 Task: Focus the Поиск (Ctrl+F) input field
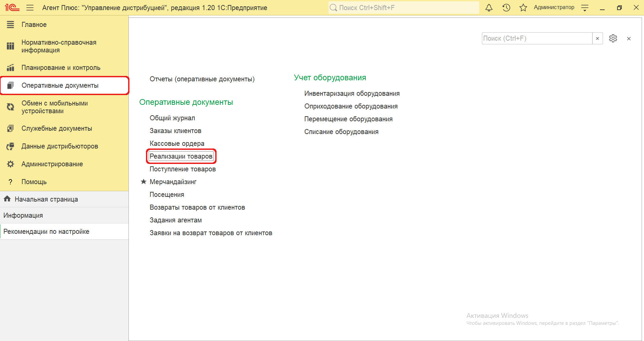(536, 38)
